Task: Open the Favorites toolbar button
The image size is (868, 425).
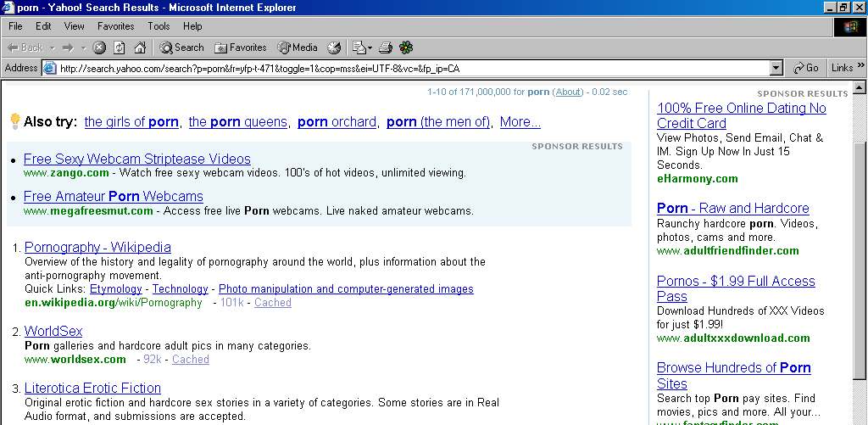Action: pos(241,48)
